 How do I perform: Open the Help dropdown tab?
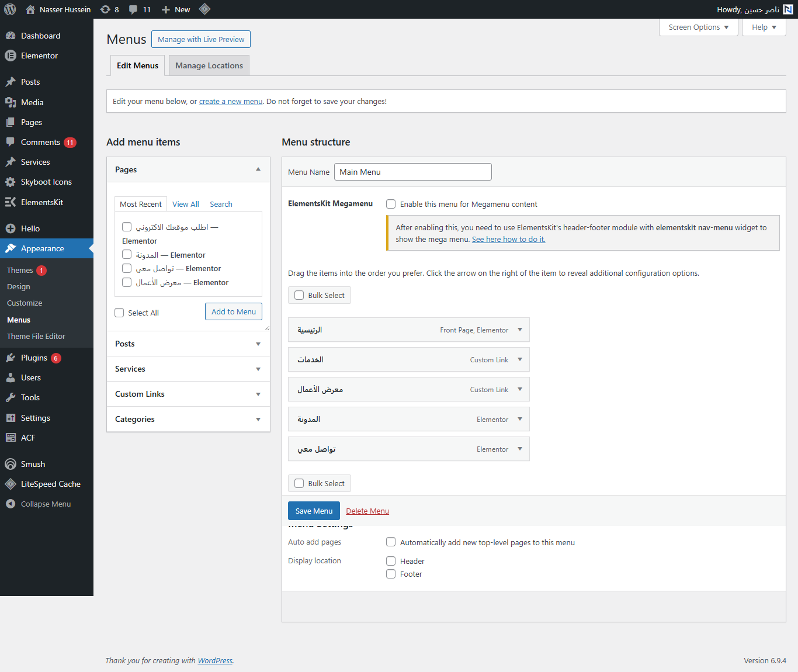tap(764, 27)
